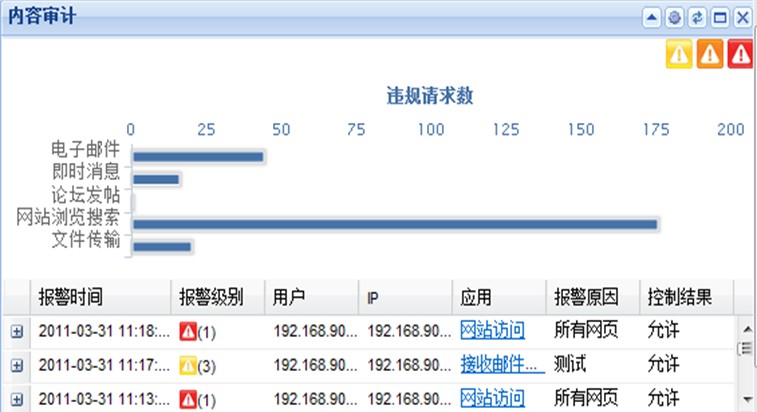Image resolution: width=757 pixels, height=412 pixels.
Task: Sort by 应用 column header
Action: tap(499, 297)
